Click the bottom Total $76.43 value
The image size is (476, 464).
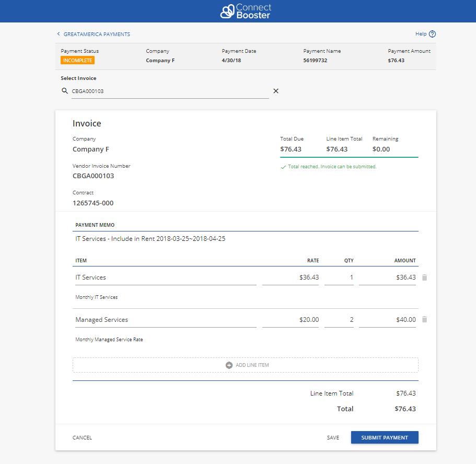tap(405, 409)
